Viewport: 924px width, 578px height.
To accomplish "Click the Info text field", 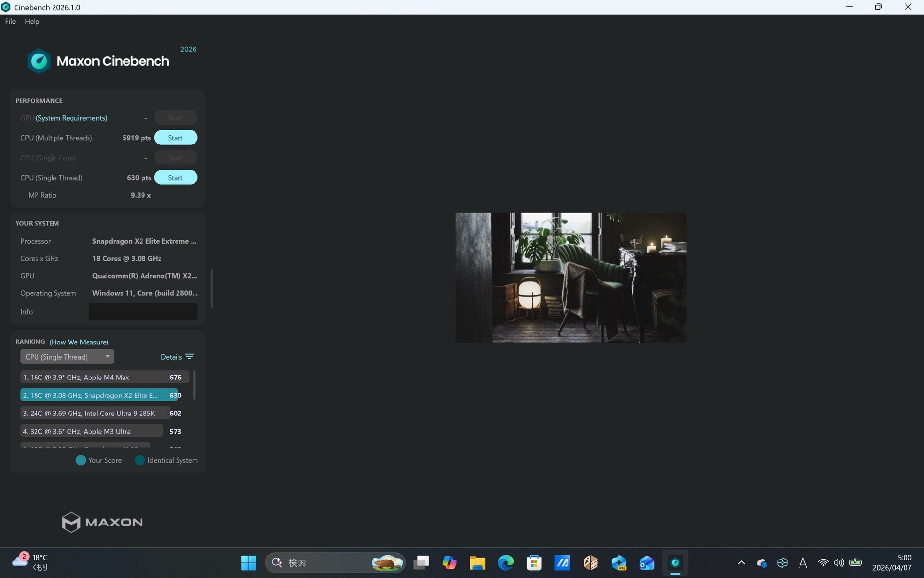I will point(143,312).
